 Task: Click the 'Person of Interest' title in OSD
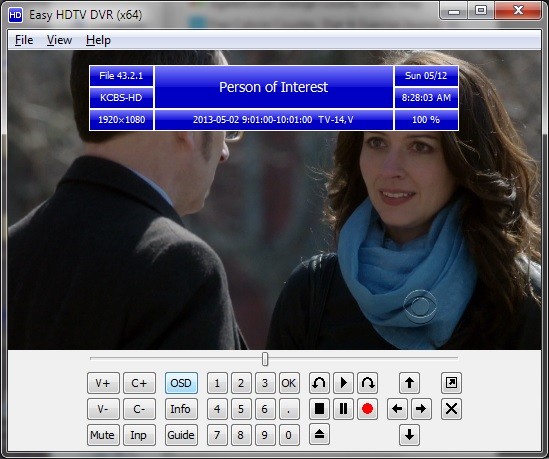pyautogui.click(x=273, y=87)
